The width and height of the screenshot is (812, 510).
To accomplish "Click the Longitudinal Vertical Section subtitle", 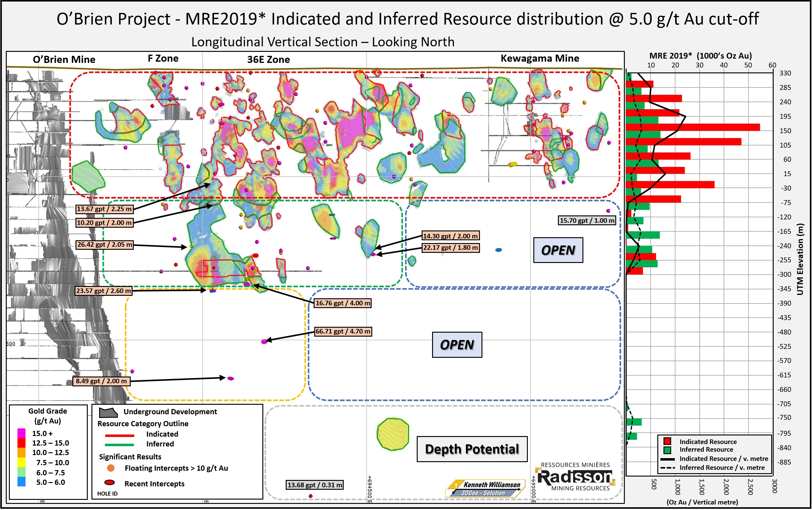I will pos(323,42).
